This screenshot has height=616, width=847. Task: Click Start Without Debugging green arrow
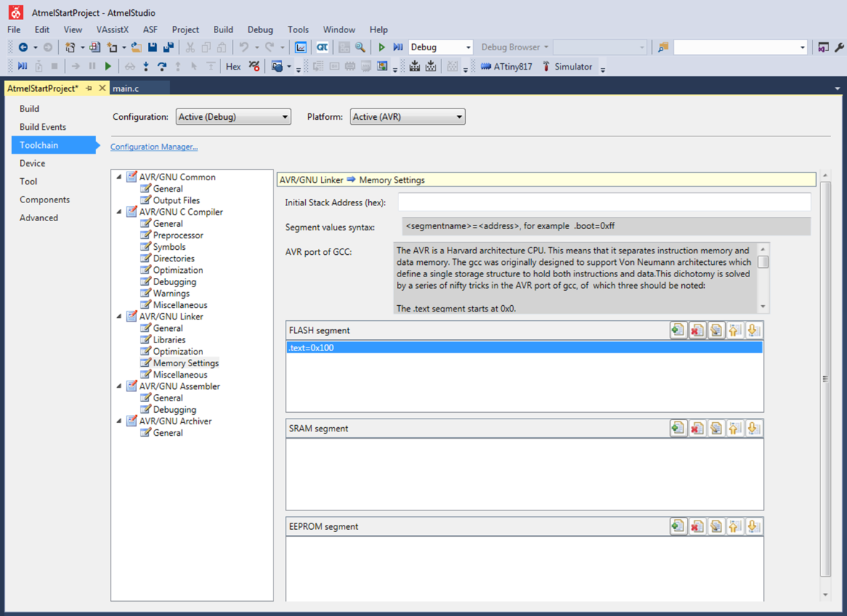point(381,47)
